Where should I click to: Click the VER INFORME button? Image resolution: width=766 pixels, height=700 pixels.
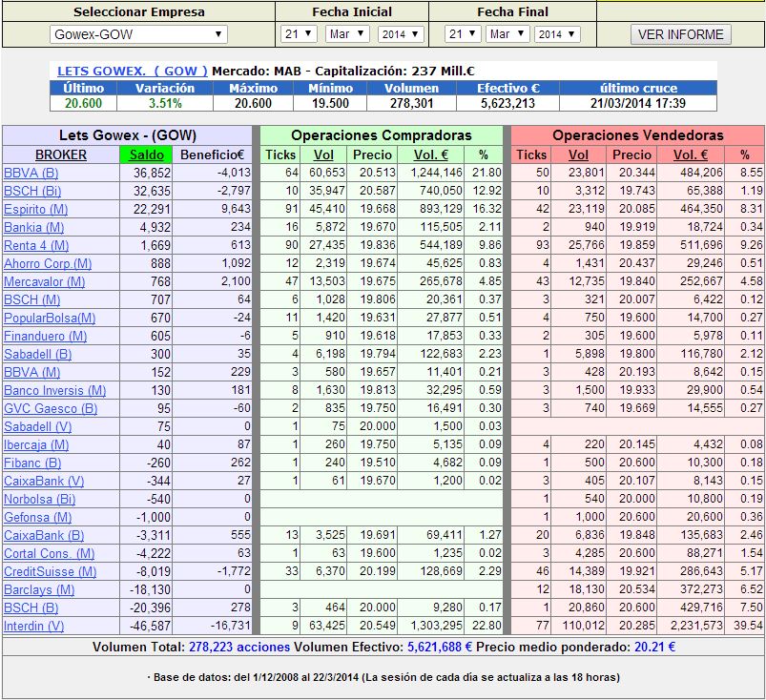680,34
